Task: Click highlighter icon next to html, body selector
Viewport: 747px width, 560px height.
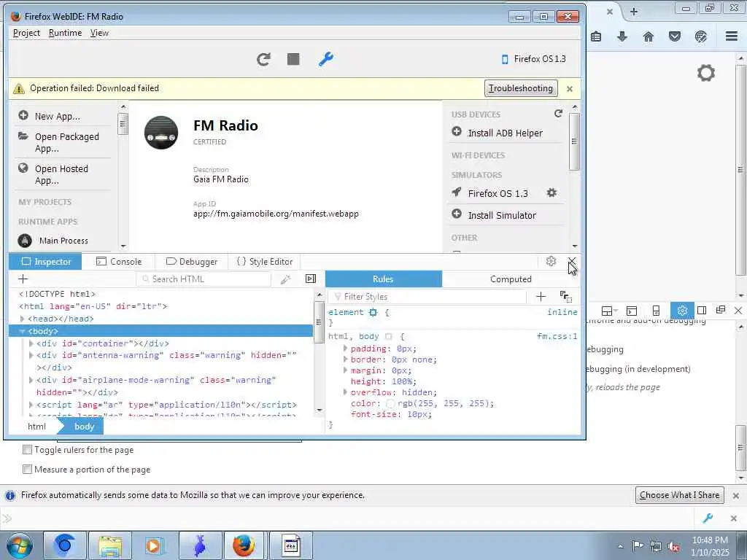Action: point(388,337)
